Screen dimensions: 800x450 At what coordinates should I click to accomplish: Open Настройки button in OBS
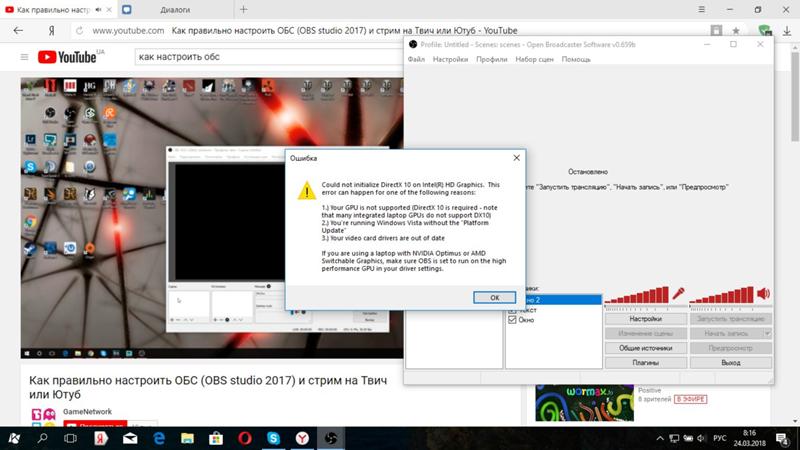645,319
